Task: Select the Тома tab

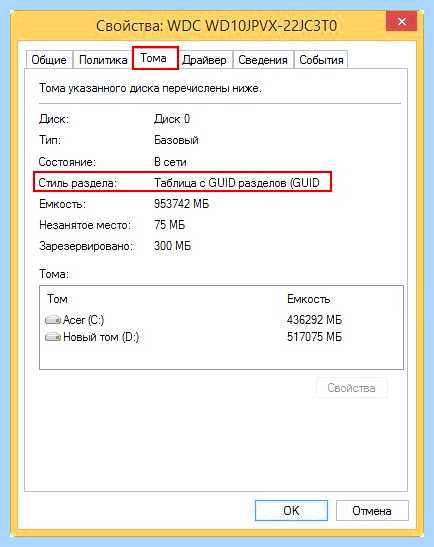Action: tap(155, 58)
